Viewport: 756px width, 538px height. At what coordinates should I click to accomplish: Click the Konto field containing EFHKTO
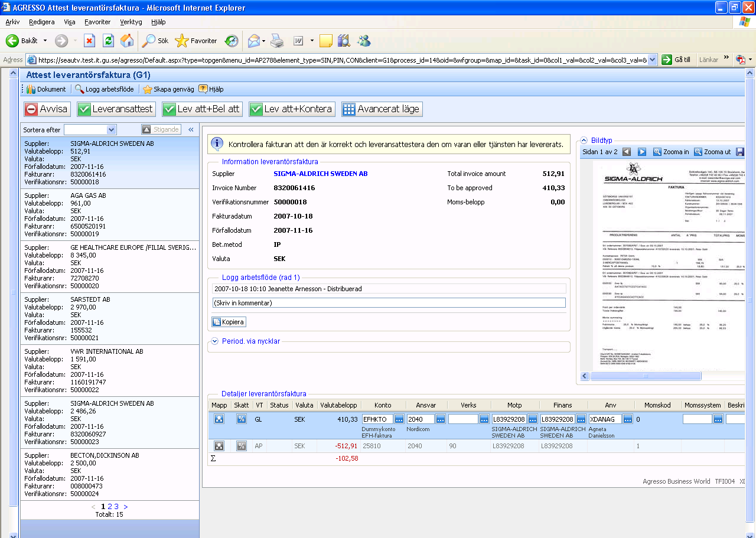[x=377, y=419]
